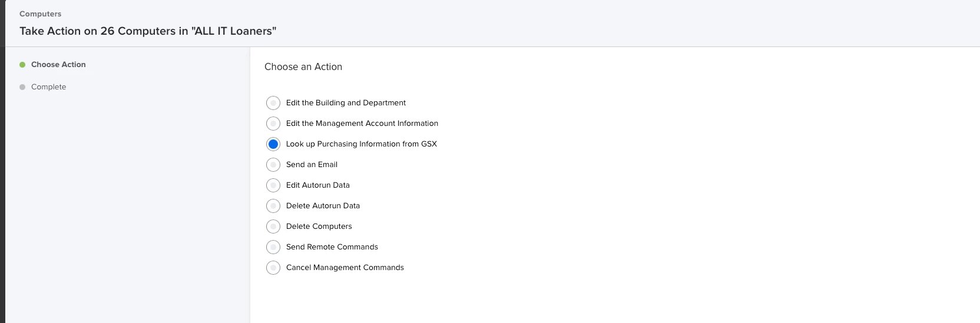
Task: Click the "Send Remote Commands" label text
Action: pyautogui.click(x=332, y=247)
